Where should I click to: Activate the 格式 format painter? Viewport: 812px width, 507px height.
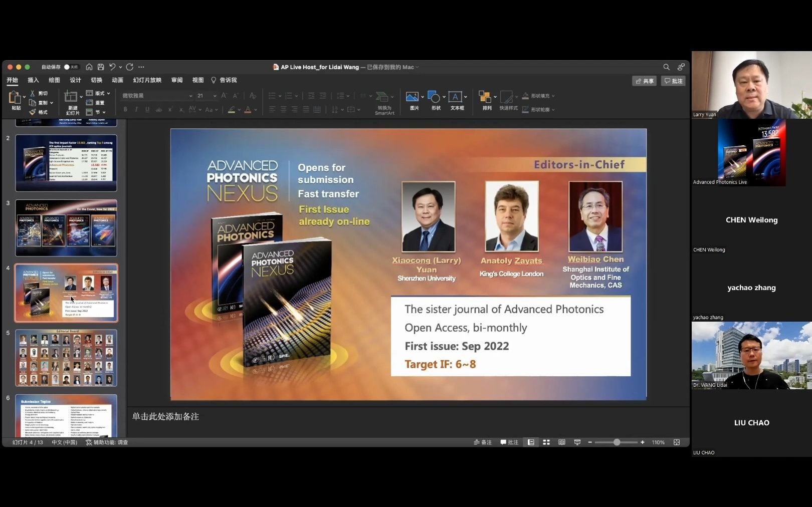click(39, 112)
